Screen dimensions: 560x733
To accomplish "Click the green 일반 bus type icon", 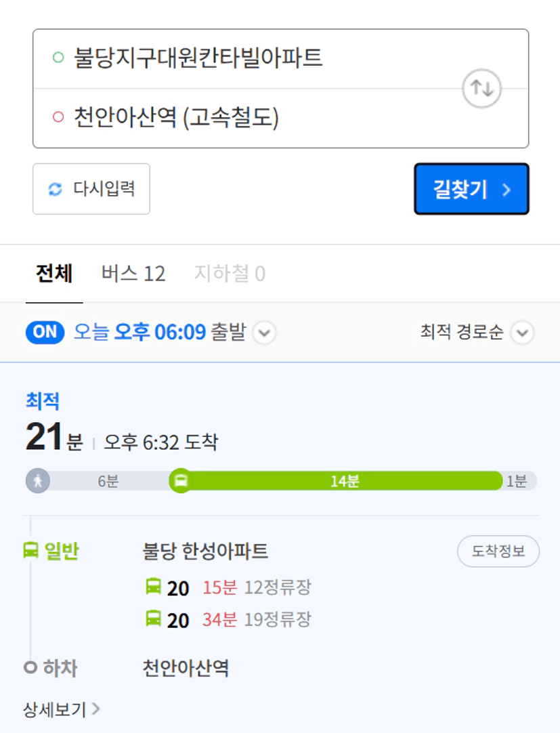I will click(x=31, y=550).
